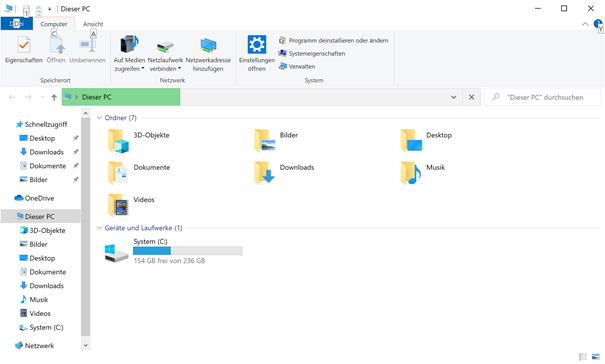Open the quick access toolbar dropdown
Viewport: 605px width, 364px height.
click(x=50, y=9)
